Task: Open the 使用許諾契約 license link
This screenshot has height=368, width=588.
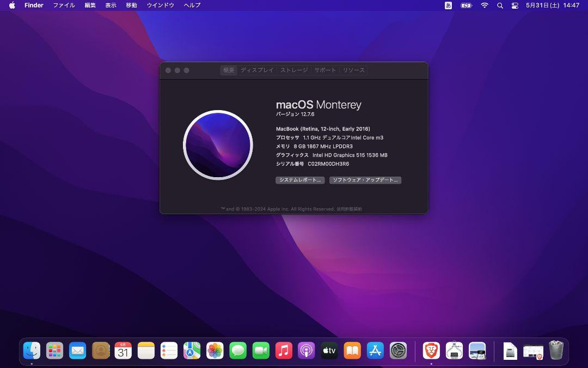Action: click(349, 209)
